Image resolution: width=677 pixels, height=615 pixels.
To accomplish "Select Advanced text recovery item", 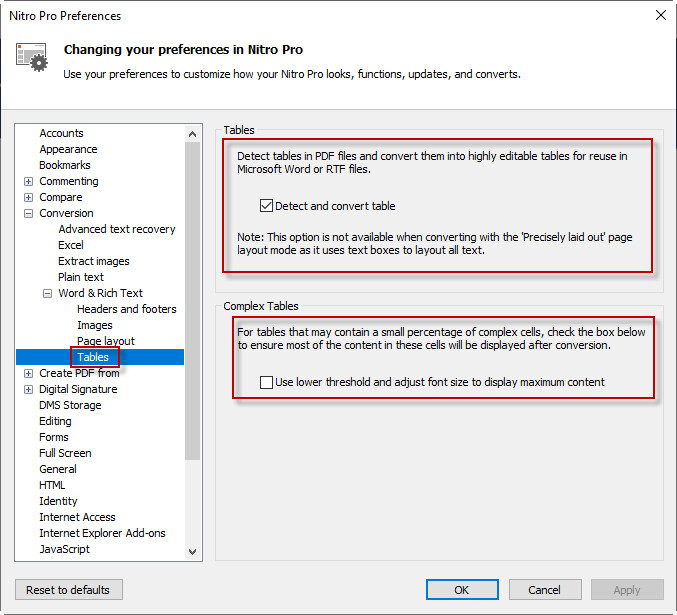I will click(116, 229).
